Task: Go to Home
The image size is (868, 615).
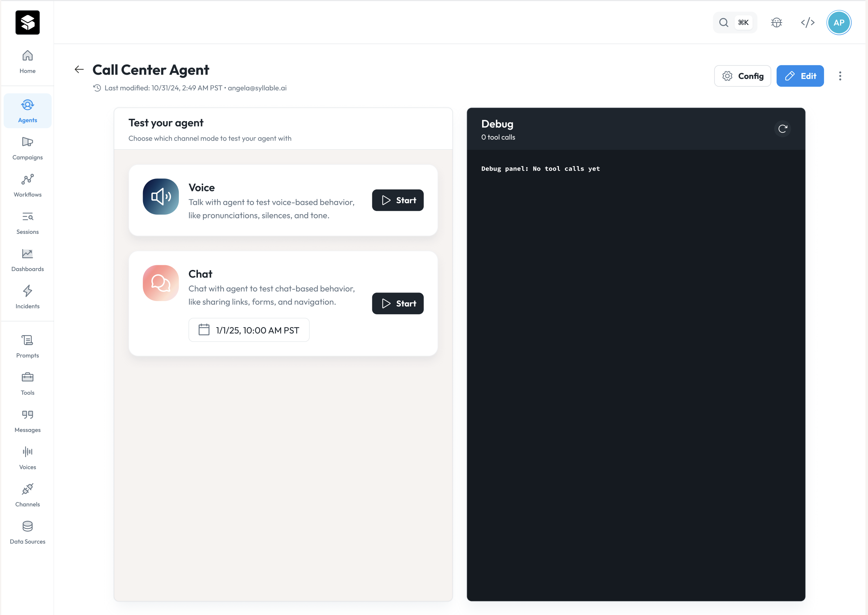Action: 27,61
